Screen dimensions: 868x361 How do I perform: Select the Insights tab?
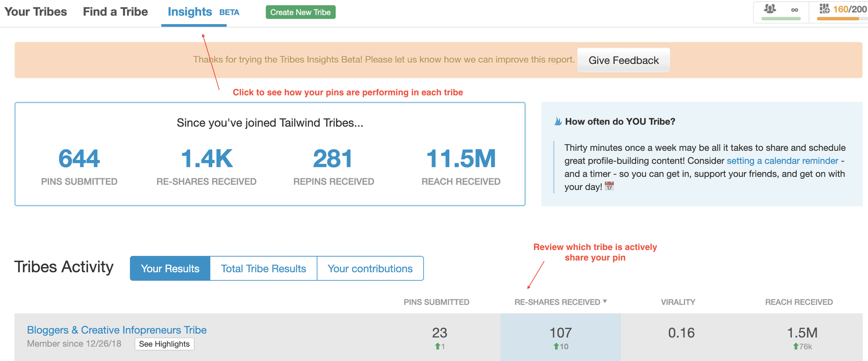coord(190,12)
